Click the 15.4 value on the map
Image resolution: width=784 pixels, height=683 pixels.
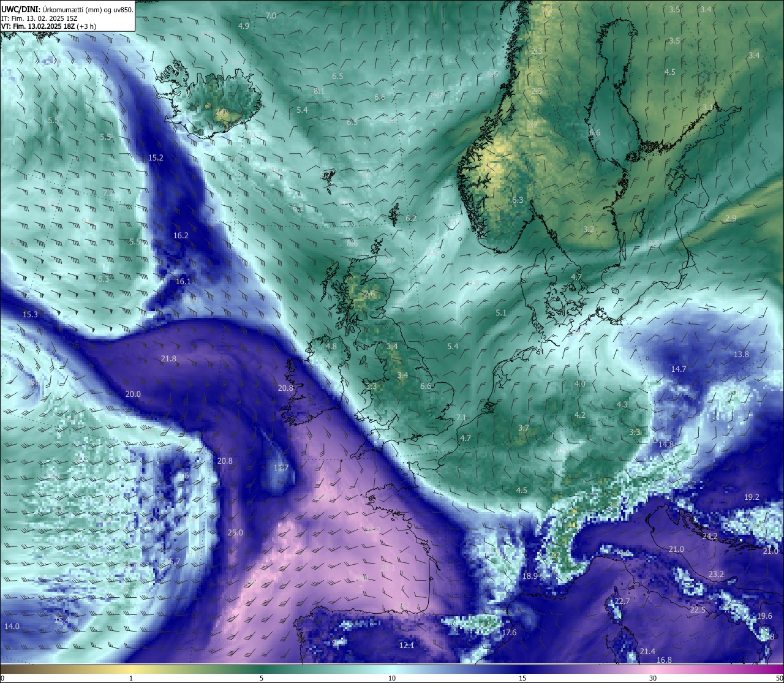[x=61, y=620]
